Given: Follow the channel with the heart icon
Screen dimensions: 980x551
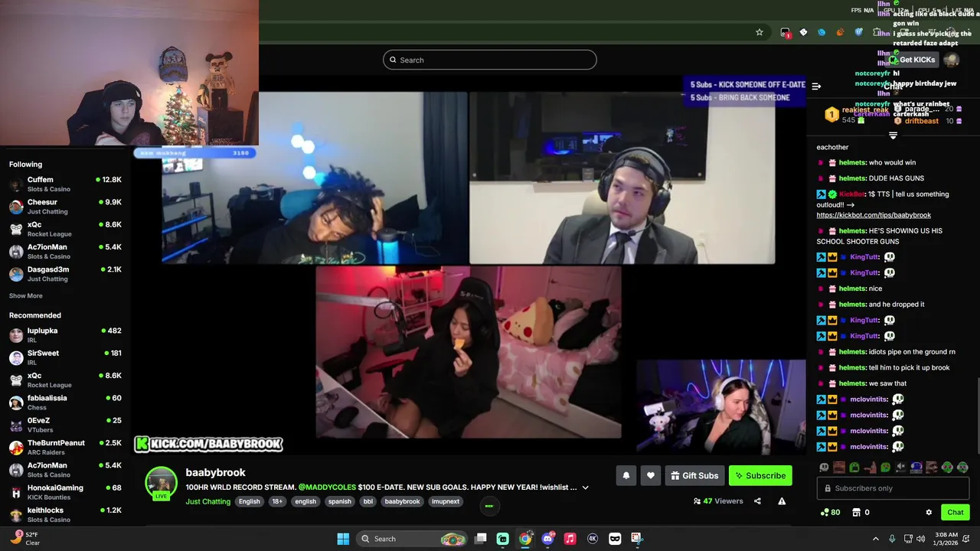Looking at the screenshot, I should 650,475.
